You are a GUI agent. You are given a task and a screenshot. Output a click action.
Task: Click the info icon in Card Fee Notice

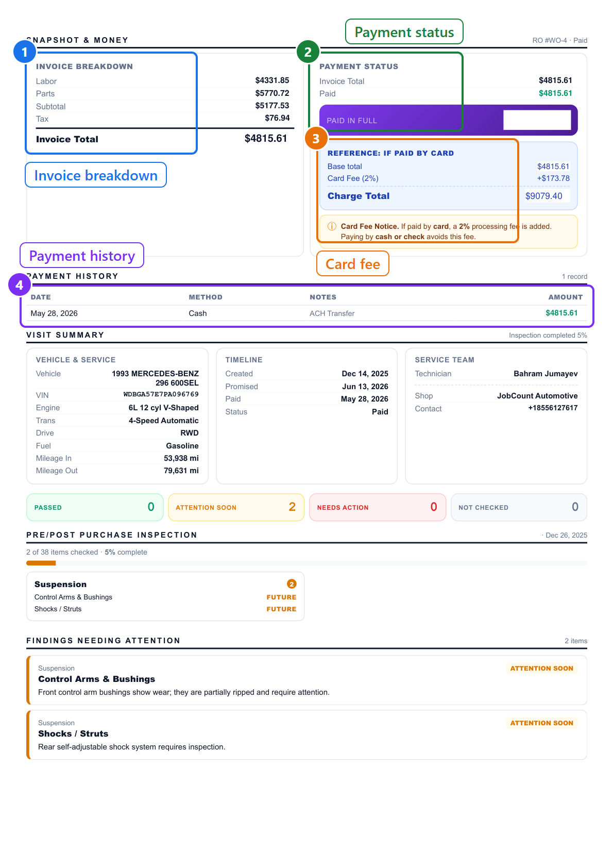(x=332, y=226)
